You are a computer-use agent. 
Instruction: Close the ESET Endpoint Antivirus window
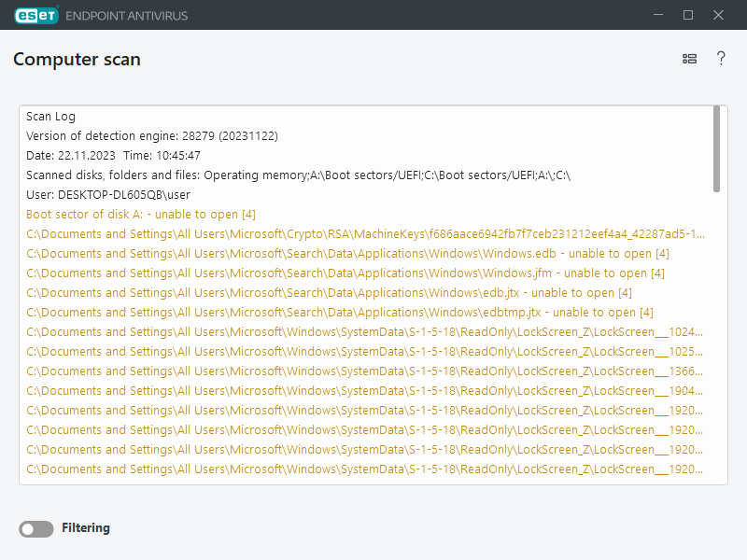point(718,15)
